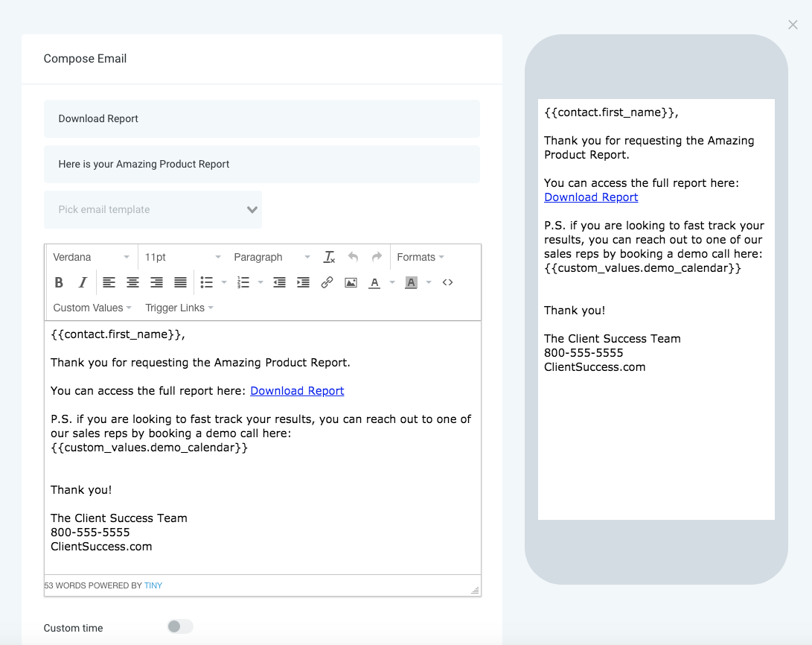The image size is (812, 645).
Task: Click 800-555-5555 in the phone preview
Action: pyautogui.click(x=584, y=353)
